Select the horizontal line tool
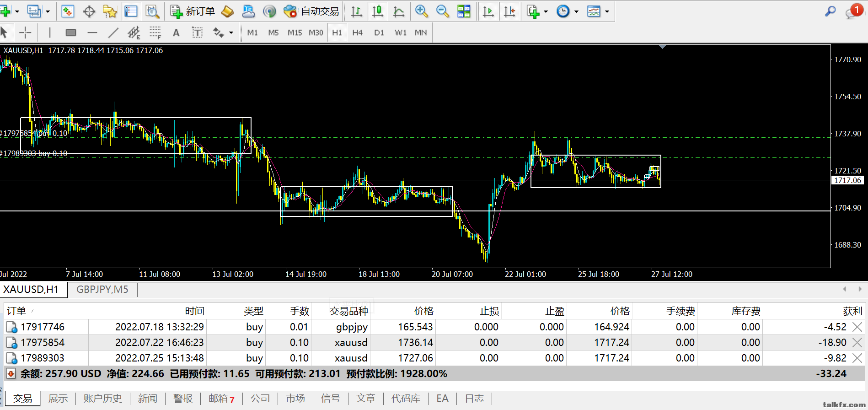This screenshot has height=410, width=868. (x=92, y=32)
